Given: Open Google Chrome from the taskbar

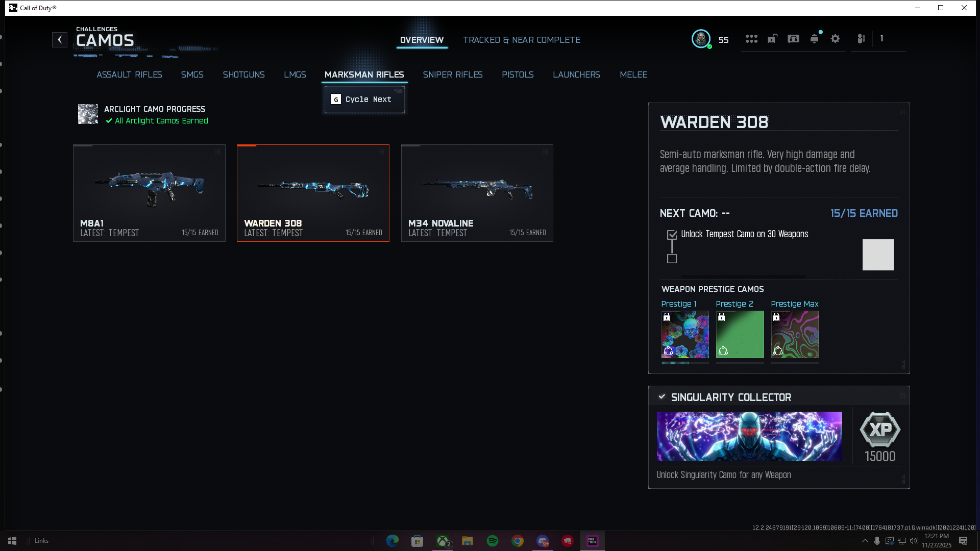Looking at the screenshot, I should [x=518, y=541].
